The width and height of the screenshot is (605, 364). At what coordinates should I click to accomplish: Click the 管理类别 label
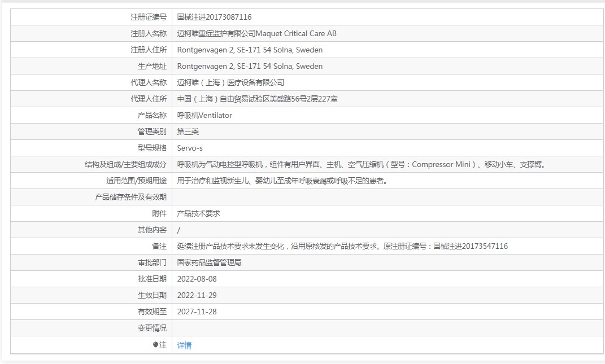[152, 131]
